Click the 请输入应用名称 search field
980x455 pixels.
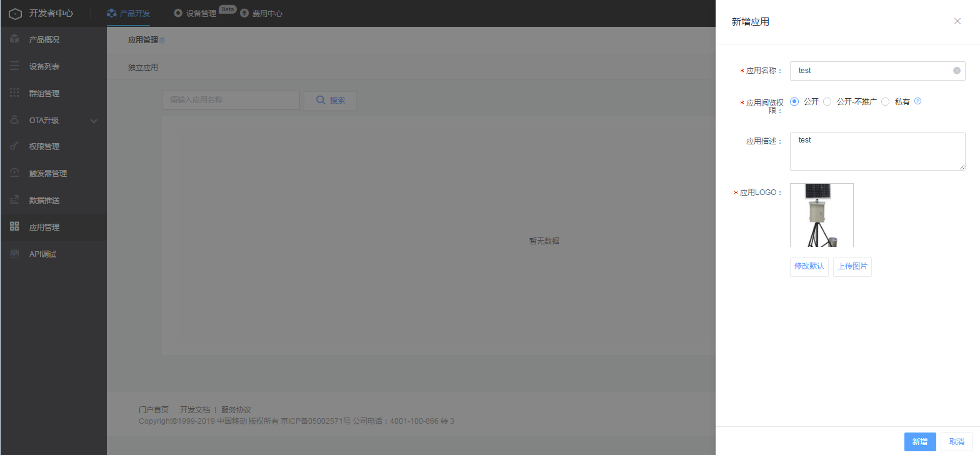pyautogui.click(x=231, y=100)
